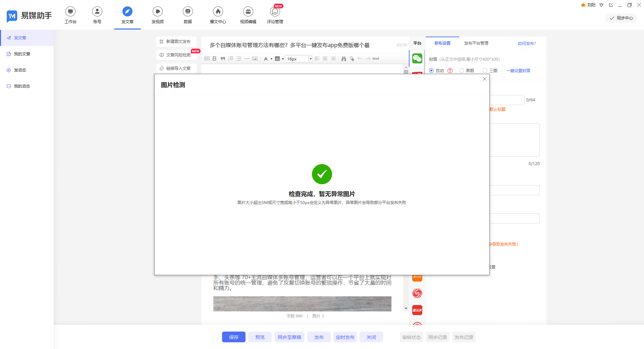Click the blockquote icon in editor toolbar
The width and height of the screenshot is (644, 349).
click(222, 59)
